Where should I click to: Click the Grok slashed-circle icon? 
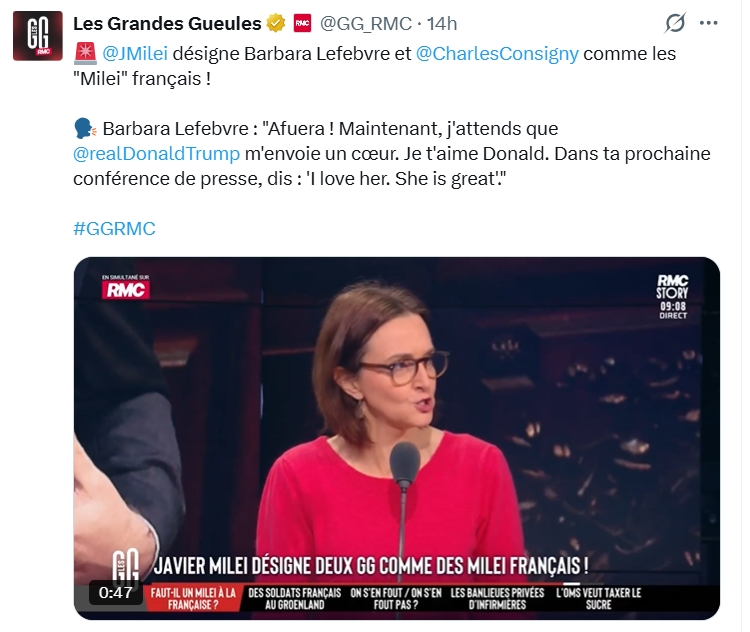[x=675, y=22]
